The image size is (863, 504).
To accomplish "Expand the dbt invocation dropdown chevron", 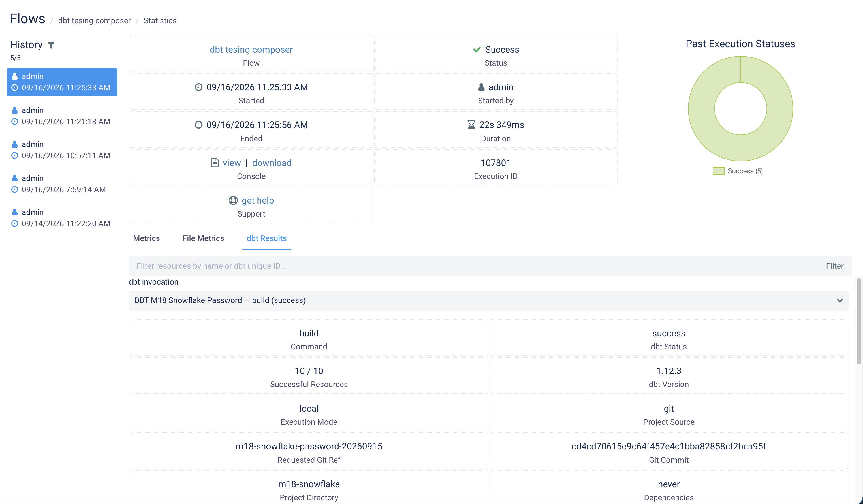I will click(x=839, y=300).
